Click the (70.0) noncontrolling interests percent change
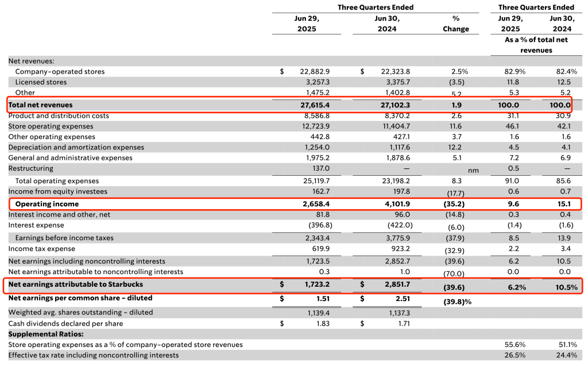This screenshot has width=588, height=366. pyautogui.click(x=454, y=273)
